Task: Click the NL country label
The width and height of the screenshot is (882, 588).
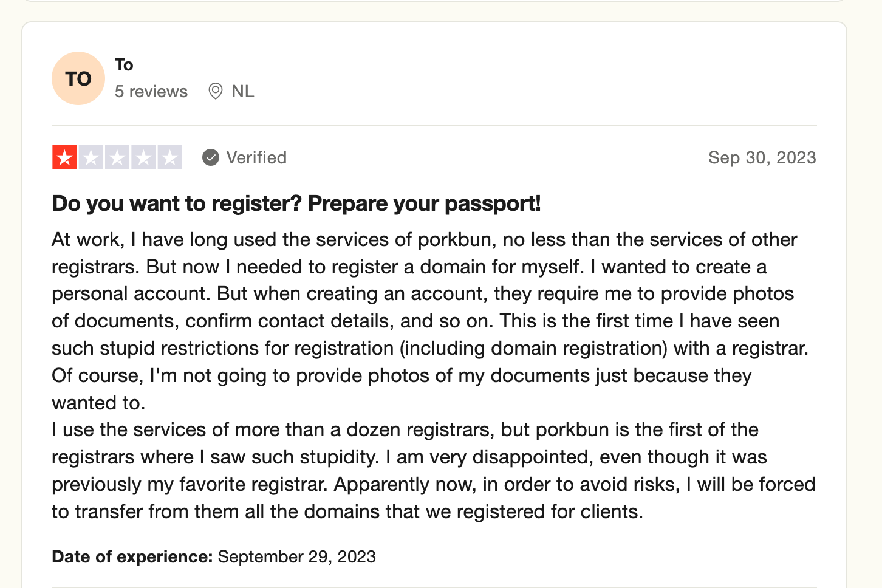Action: (x=243, y=91)
